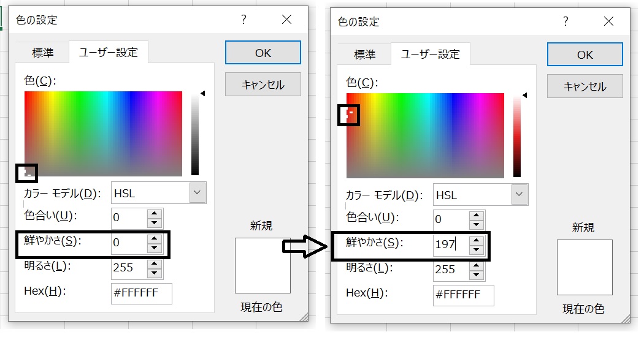
Task: Click the 明るさ field in the left dialog
Action: (129, 268)
